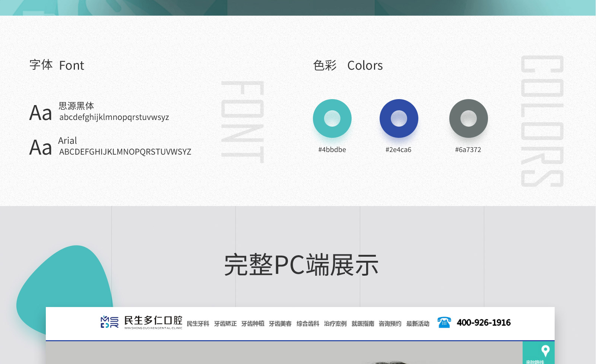Image resolution: width=596 pixels, height=364 pixels.
Task: Select the gray #6a7372 color swatch
Action: [x=468, y=118]
